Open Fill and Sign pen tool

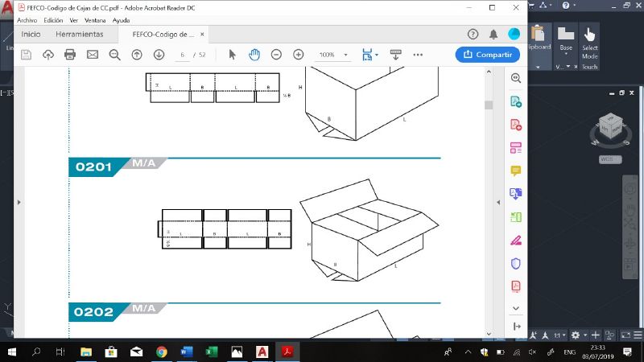(x=516, y=240)
